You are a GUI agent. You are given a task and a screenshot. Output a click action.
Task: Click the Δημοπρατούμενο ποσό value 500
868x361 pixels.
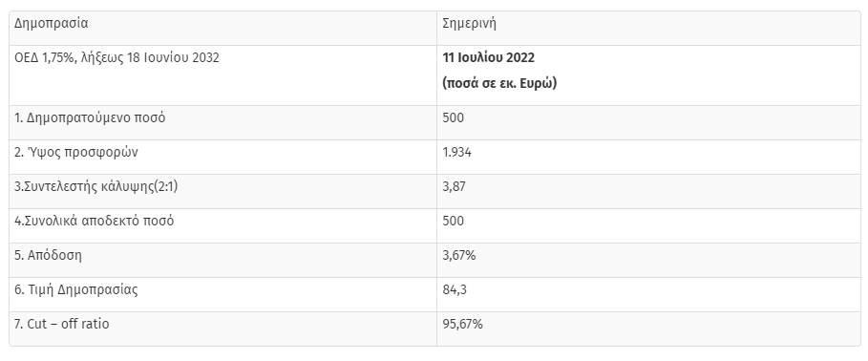click(x=453, y=117)
